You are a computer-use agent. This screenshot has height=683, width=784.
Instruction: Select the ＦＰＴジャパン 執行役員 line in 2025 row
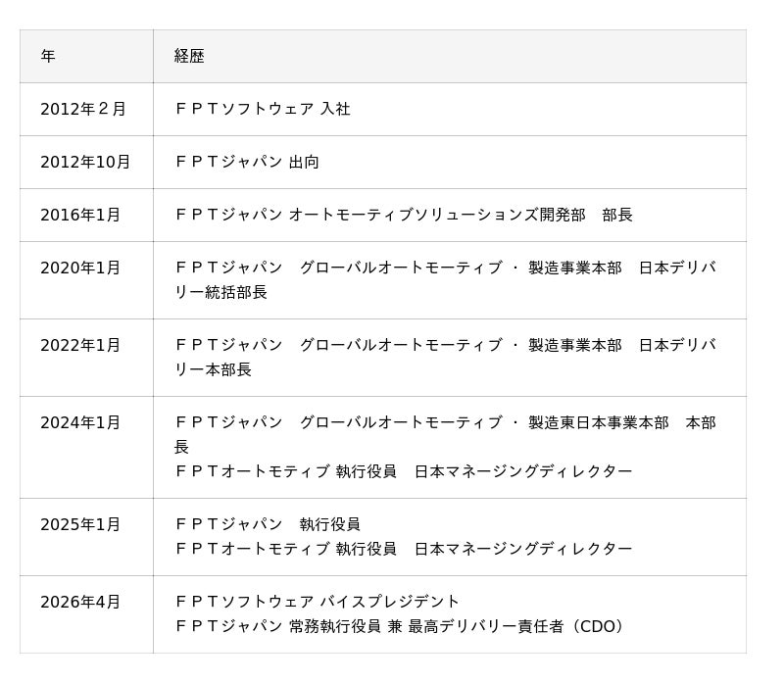click(268, 524)
